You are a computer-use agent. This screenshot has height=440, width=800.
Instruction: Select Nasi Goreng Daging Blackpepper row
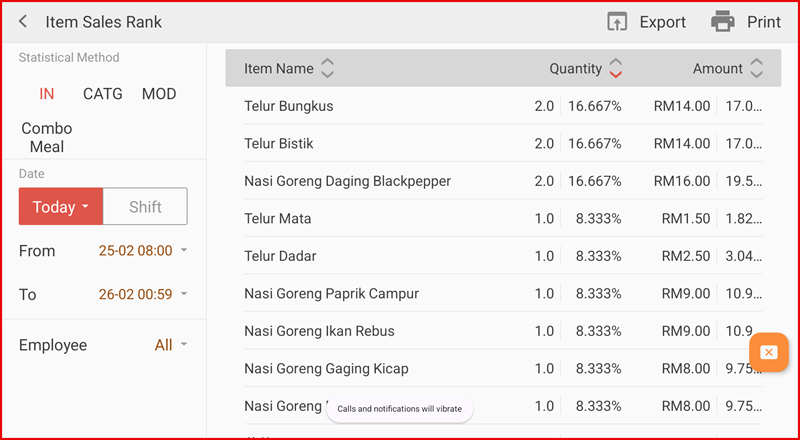pyautogui.click(x=400, y=181)
